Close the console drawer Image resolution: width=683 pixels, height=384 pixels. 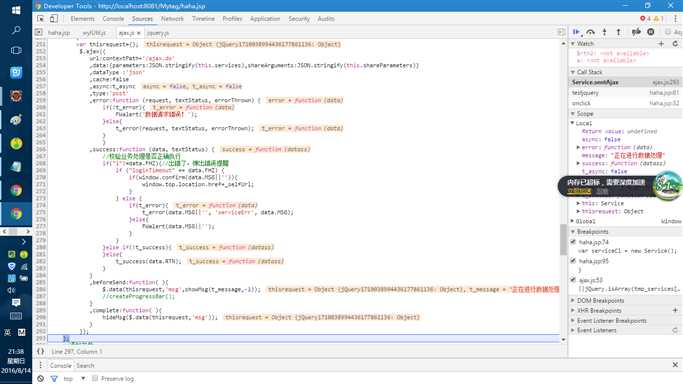pos(675,365)
